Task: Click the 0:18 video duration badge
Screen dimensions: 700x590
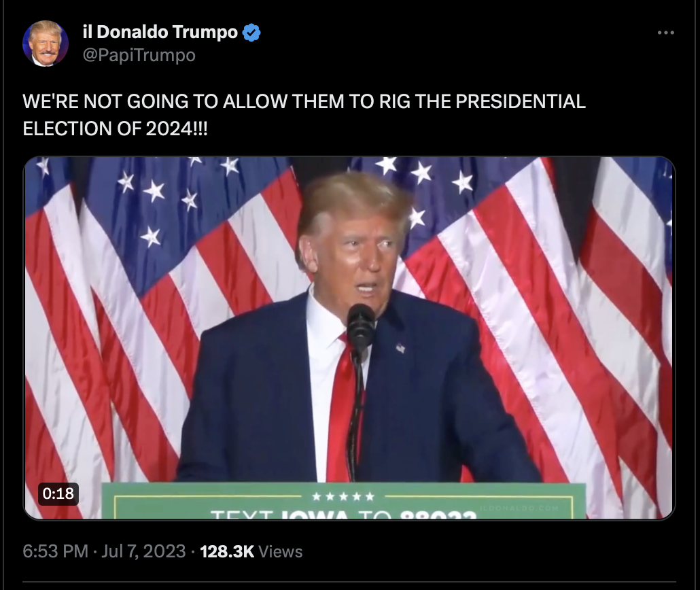Action: tap(58, 493)
